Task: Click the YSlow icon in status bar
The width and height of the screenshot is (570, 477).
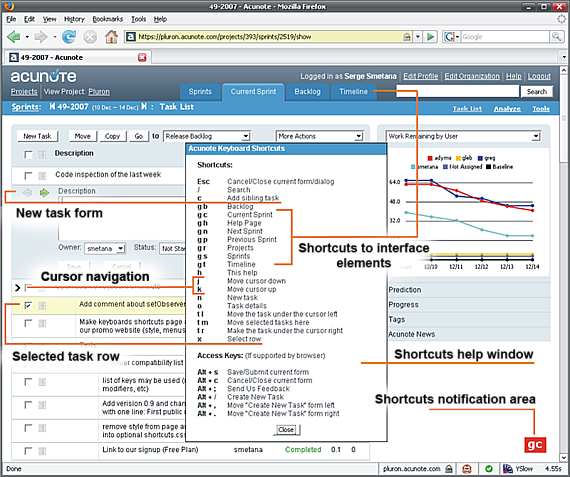Action: [x=507, y=469]
